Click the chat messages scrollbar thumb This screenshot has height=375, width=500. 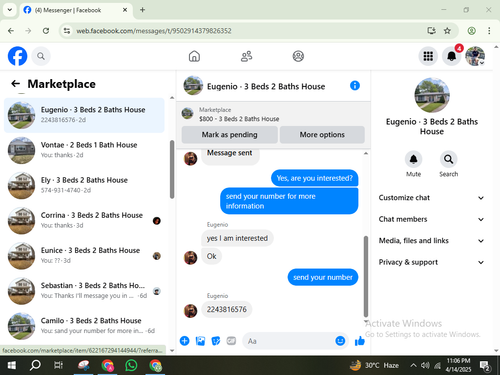pos(366,276)
